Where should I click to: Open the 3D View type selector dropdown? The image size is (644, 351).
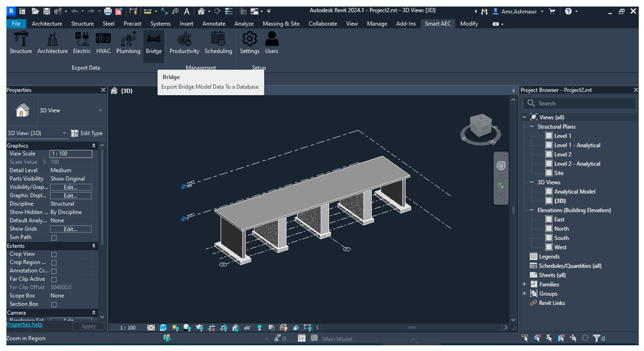click(x=100, y=110)
